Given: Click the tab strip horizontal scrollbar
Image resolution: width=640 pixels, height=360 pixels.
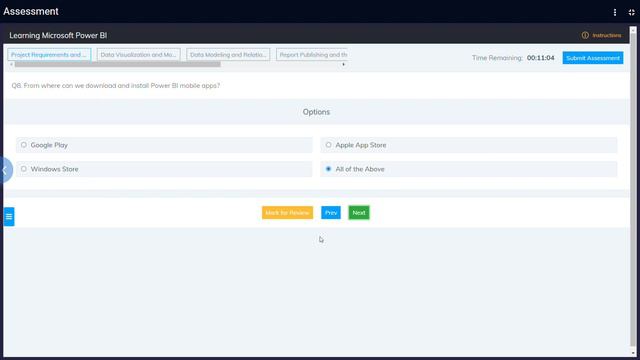Looking at the screenshot, I should pos(118,64).
